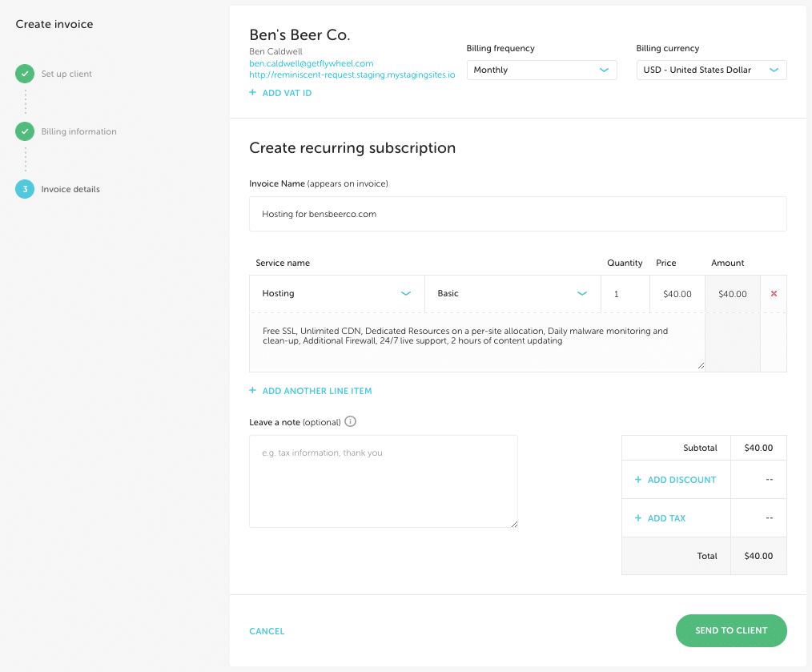Open the Billing currency dropdown
The image size is (812, 672).
tap(711, 70)
